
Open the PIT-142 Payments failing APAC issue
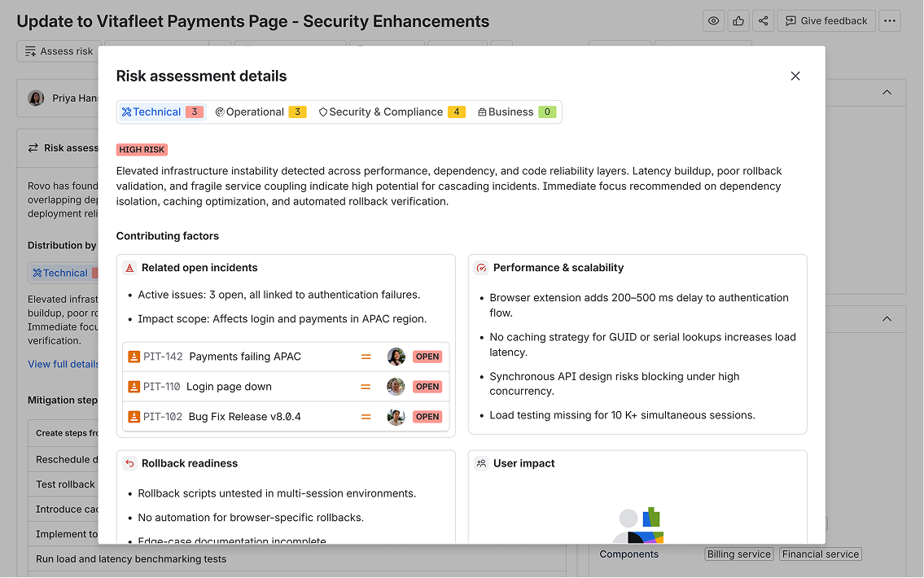click(245, 357)
